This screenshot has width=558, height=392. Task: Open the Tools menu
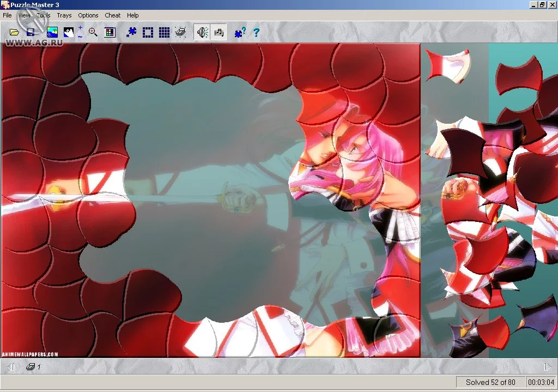pos(44,15)
